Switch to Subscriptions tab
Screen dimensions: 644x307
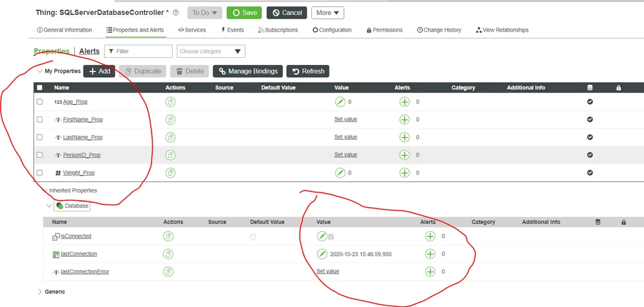coord(278,30)
